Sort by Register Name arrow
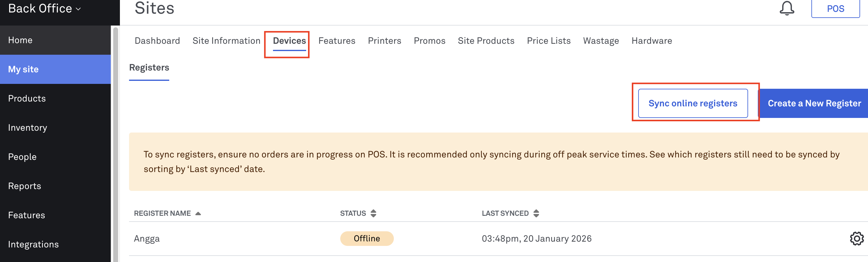The image size is (868, 262). coord(198,214)
